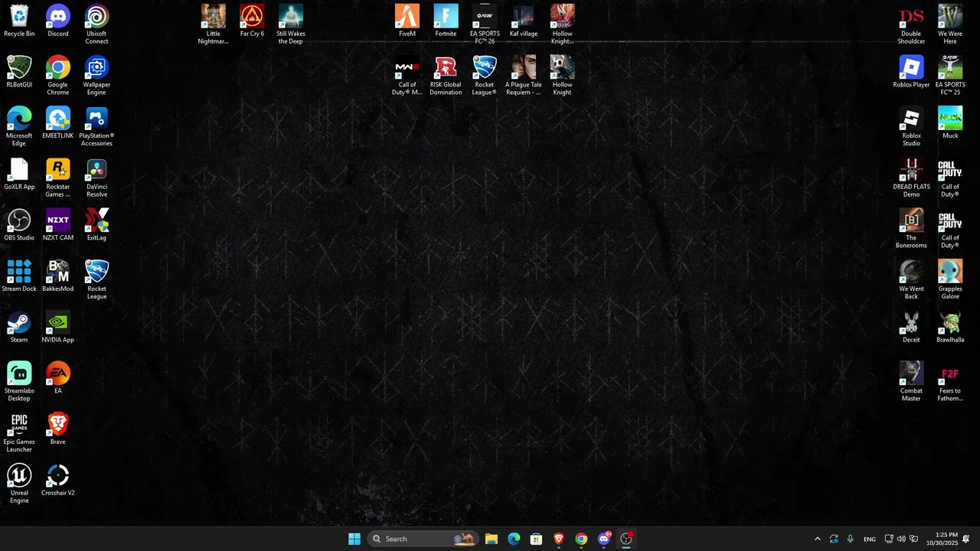Launch the FiveM desktop shortcut
980x551 pixels.
tap(407, 21)
